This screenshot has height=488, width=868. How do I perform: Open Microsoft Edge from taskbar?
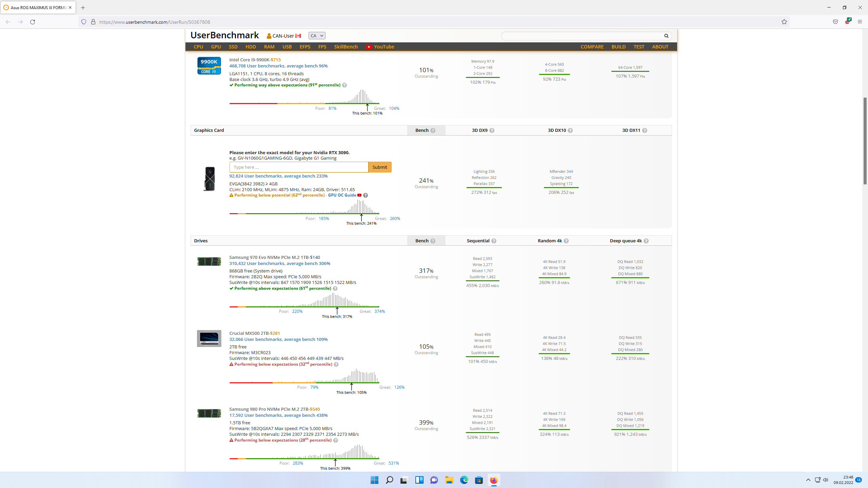pos(464,480)
